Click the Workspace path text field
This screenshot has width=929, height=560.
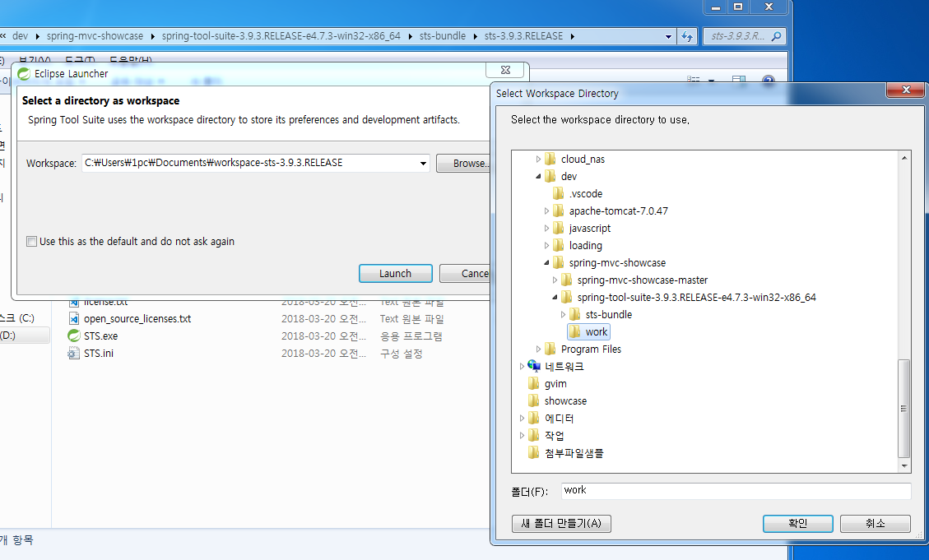tap(249, 164)
